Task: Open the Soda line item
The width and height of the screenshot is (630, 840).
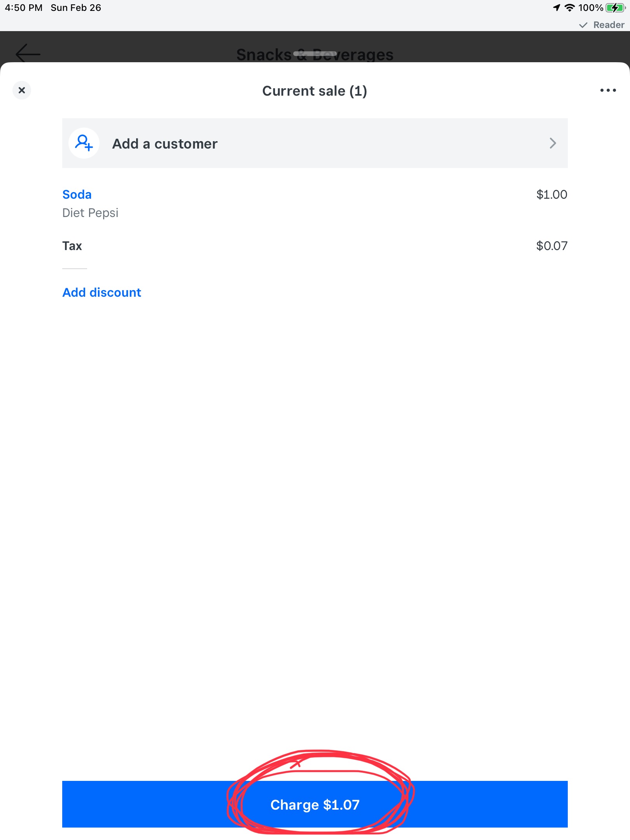Action: coord(77,194)
